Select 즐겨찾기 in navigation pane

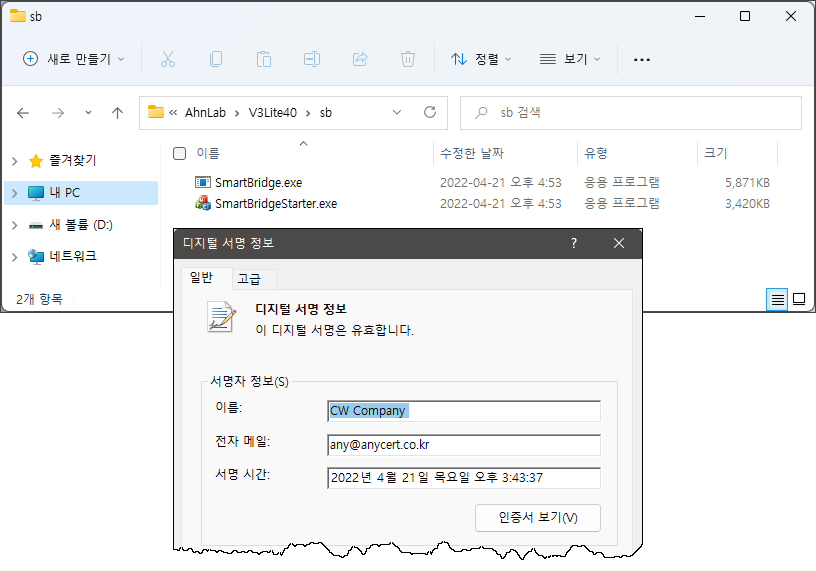pos(73,160)
